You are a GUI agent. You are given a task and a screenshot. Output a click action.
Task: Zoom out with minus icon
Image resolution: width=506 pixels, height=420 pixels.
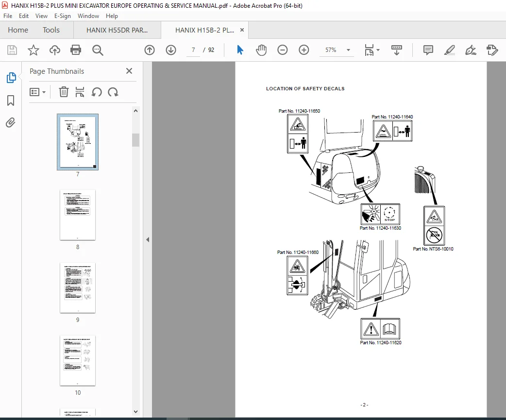pyautogui.click(x=282, y=50)
